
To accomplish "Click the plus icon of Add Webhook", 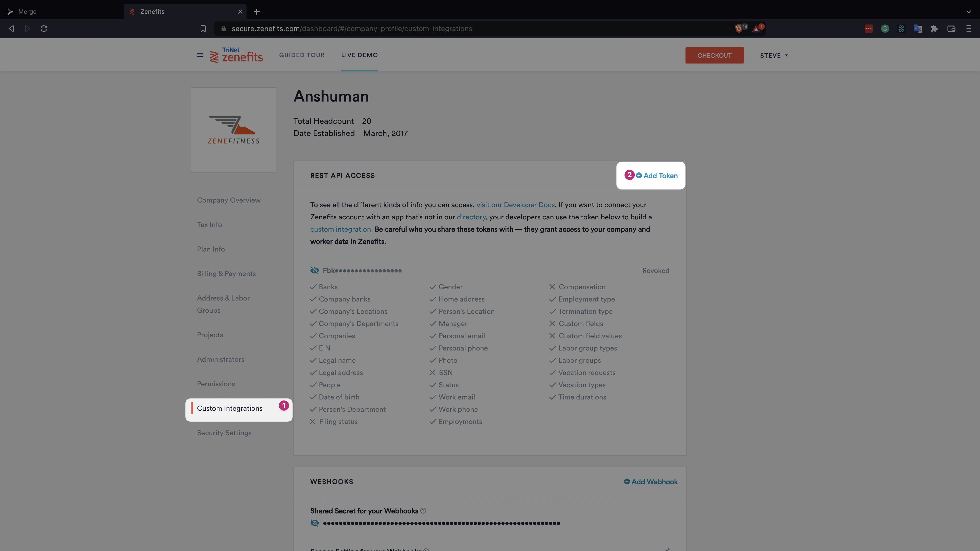I will 627,481.
